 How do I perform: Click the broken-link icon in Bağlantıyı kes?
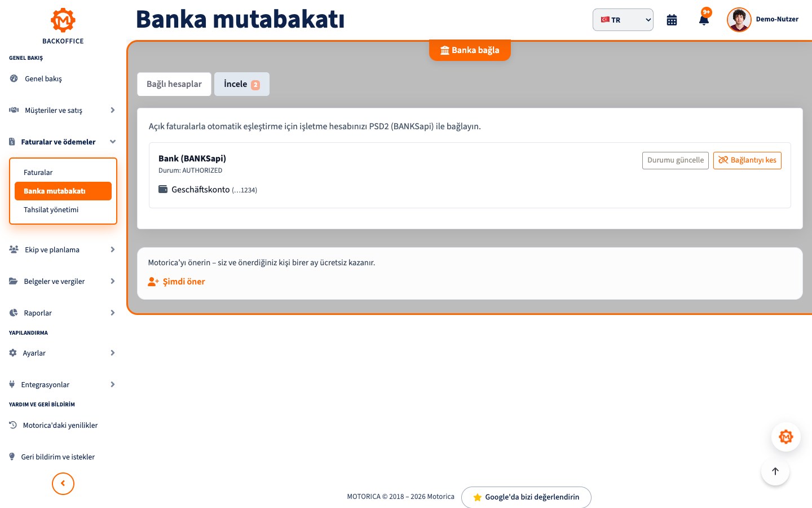click(x=723, y=160)
